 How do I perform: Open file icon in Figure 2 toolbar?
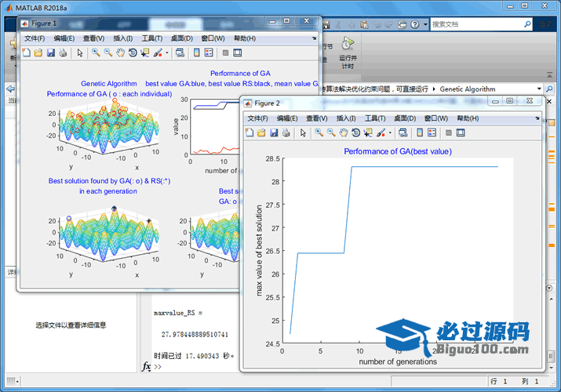tap(261, 132)
